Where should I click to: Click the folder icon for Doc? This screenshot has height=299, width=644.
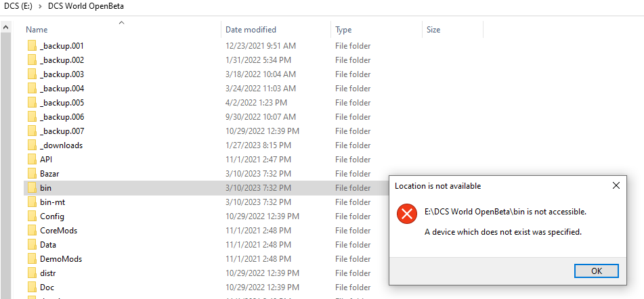pos(33,287)
